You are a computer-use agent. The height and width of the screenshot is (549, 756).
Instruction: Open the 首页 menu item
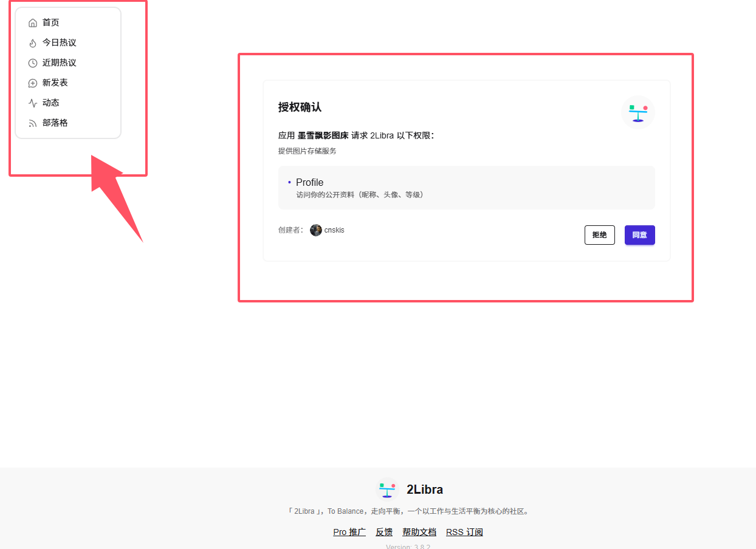point(68,22)
